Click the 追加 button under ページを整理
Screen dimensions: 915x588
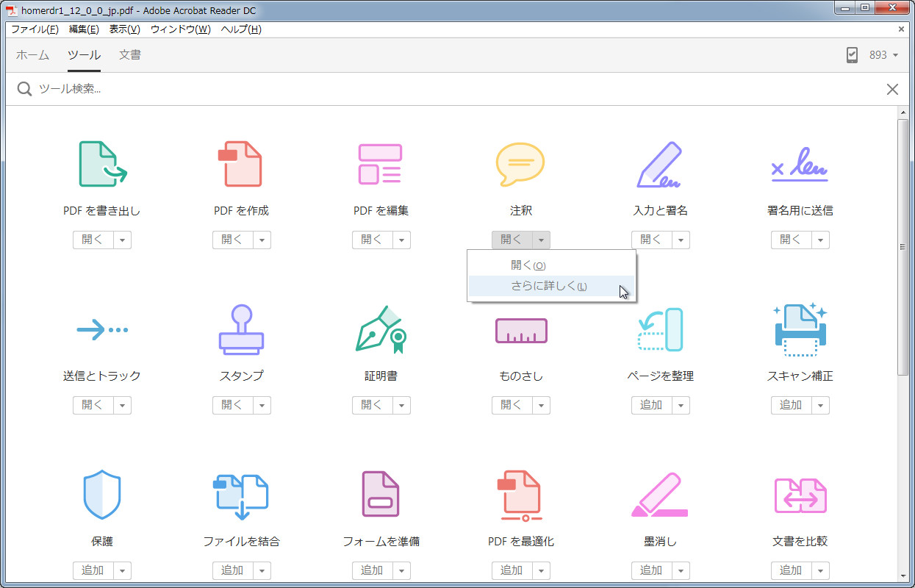(x=650, y=405)
